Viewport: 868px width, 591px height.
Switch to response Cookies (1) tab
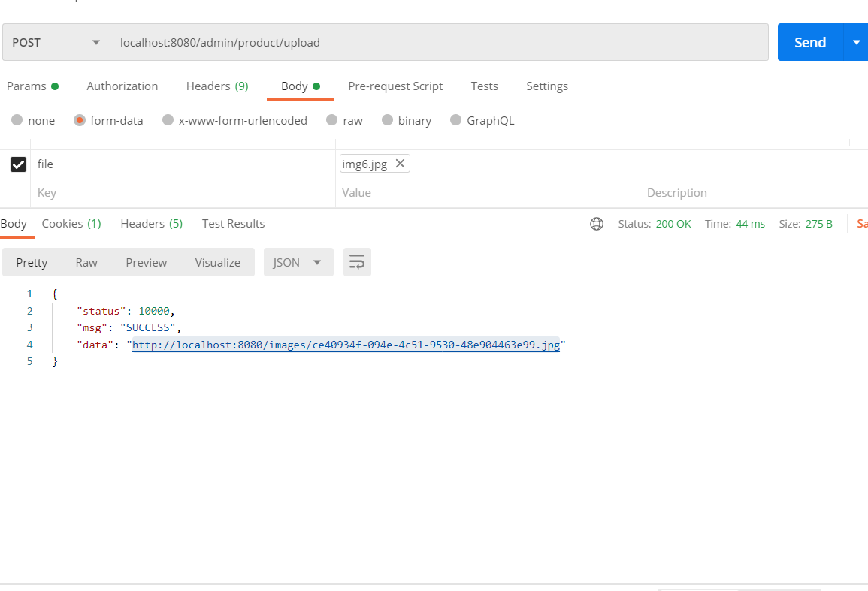tap(71, 224)
